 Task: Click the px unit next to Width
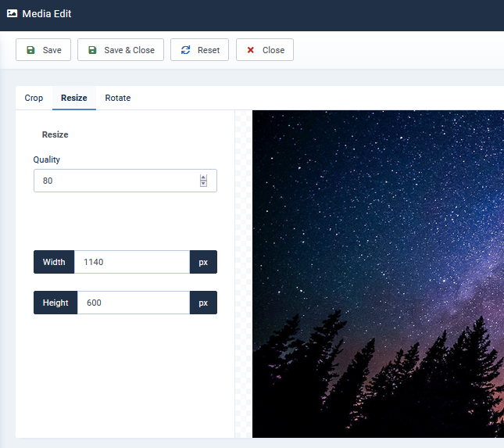203,262
